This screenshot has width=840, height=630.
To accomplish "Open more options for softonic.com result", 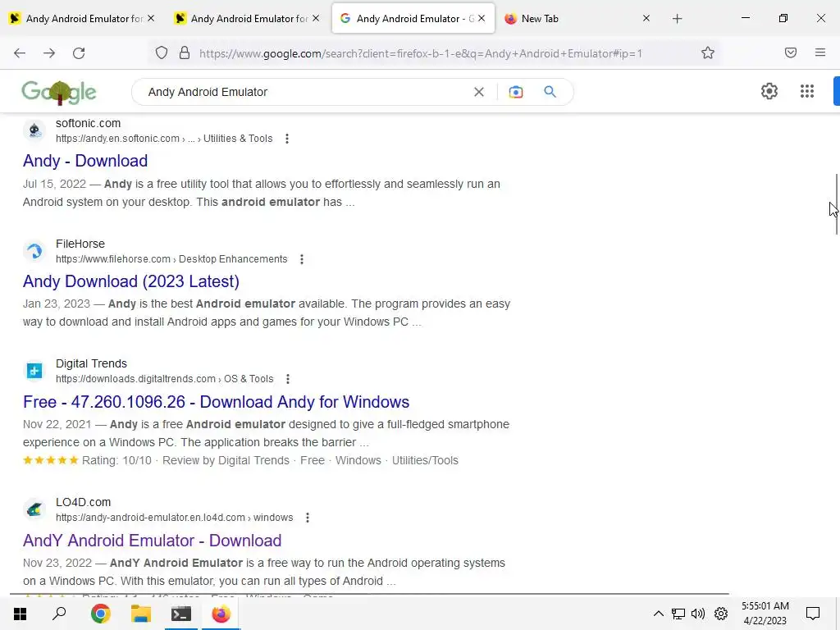I will [287, 139].
